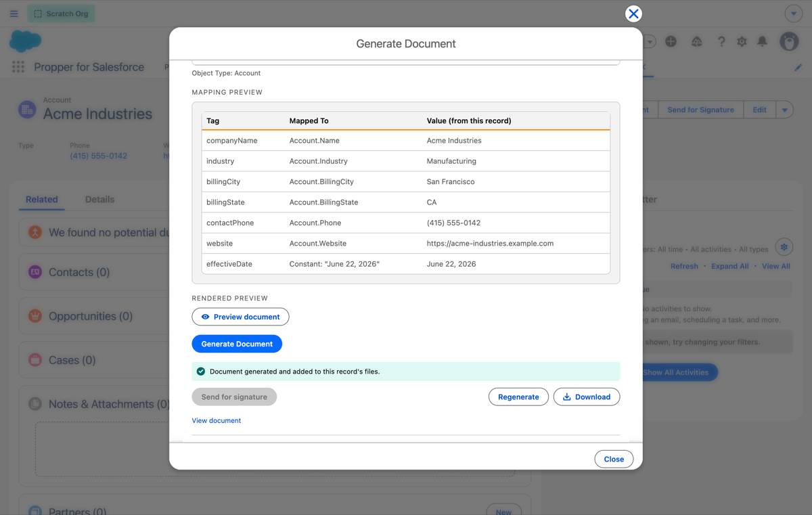Click the Scratch Org tab label
The width and height of the screenshot is (812, 515).
(61, 14)
